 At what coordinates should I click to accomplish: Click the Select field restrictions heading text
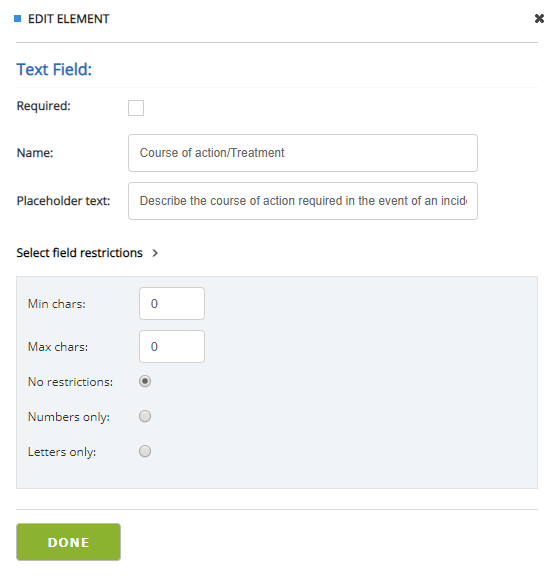(x=80, y=253)
